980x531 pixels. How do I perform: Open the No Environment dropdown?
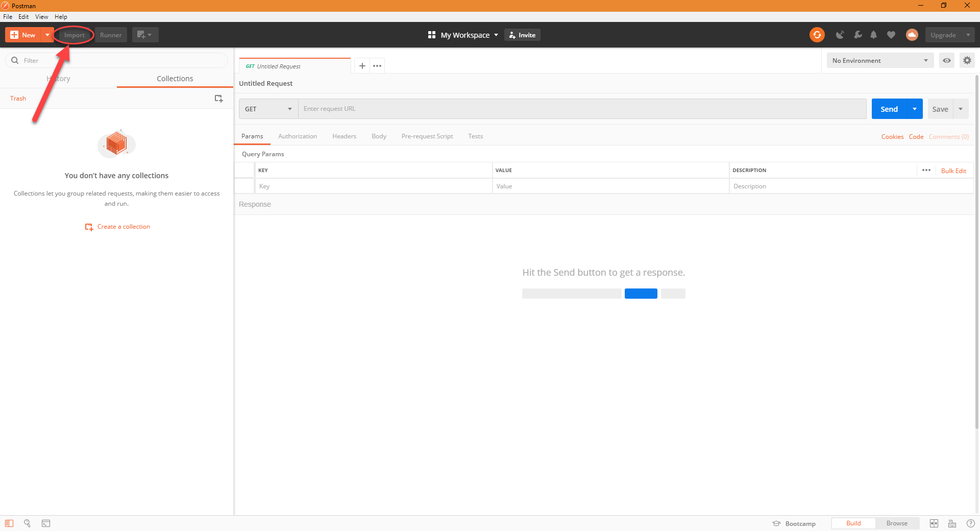coord(880,60)
